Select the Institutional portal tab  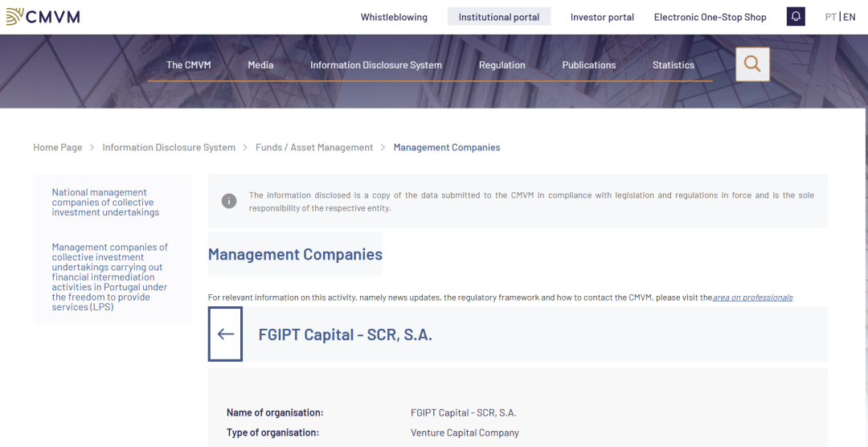(499, 17)
